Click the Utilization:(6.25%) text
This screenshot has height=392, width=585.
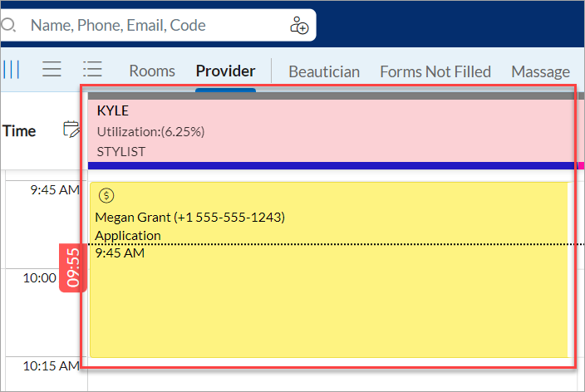click(x=150, y=132)
